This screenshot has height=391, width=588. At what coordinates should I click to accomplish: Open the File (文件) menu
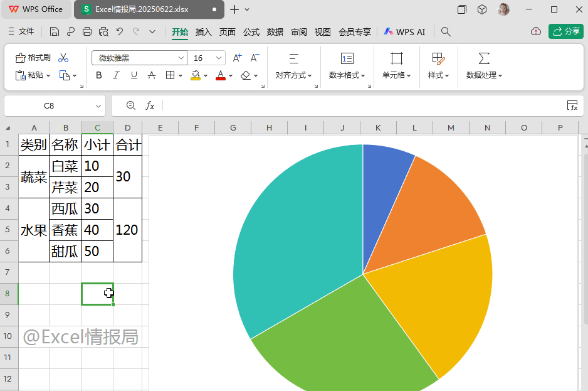pos(21,31)
